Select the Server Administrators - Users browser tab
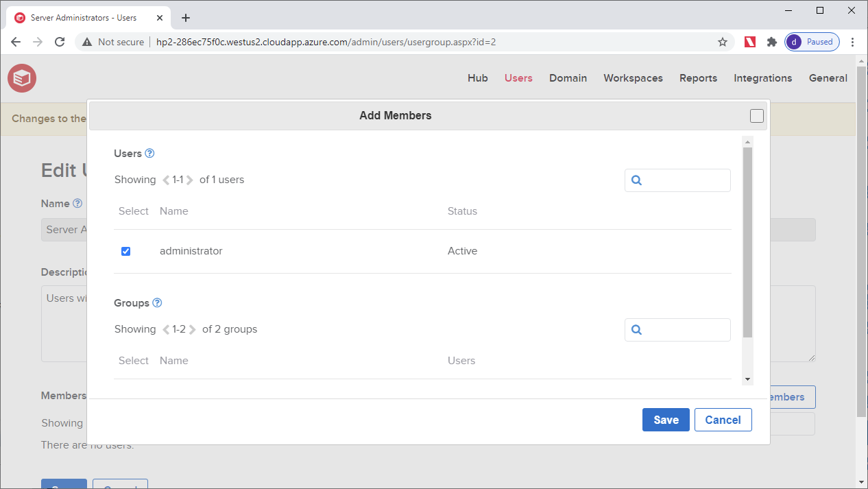 82,17
